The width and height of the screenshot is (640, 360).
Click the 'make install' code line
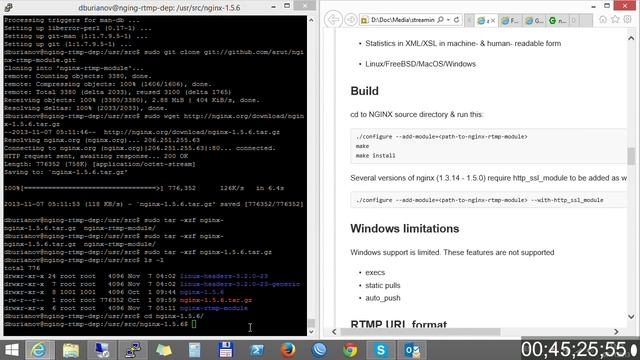375,156
